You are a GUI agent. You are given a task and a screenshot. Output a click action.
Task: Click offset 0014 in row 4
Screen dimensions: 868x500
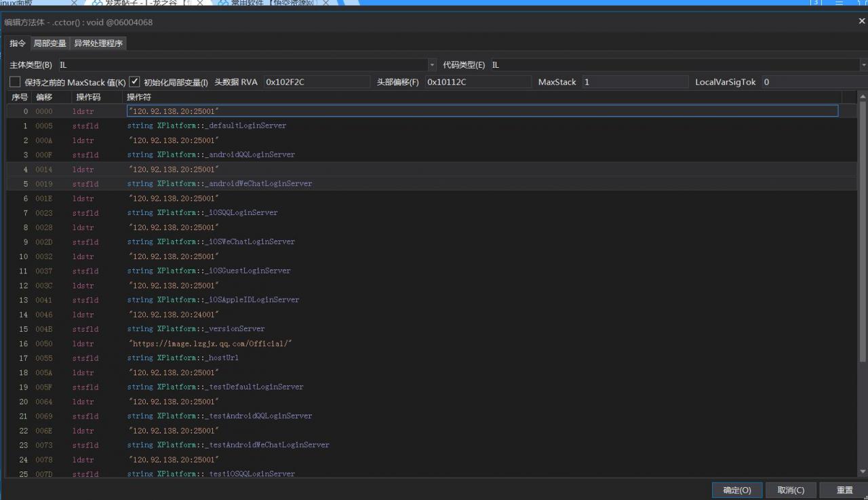pyautogui.click(x=44, y=170)
